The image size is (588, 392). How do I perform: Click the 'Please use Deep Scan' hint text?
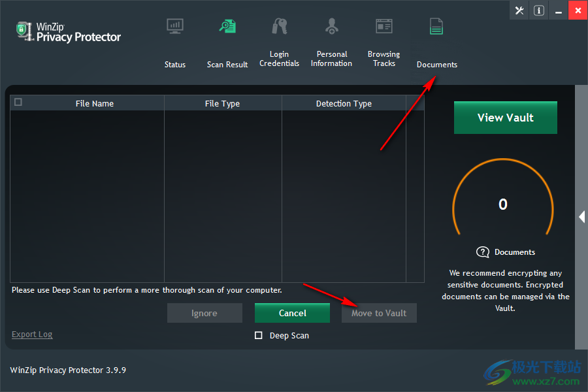(146, 290)
